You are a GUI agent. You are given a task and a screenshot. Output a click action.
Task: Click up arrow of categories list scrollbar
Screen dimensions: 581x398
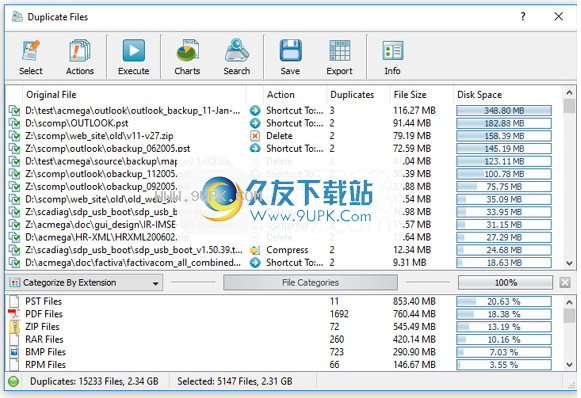coord(570,302)
